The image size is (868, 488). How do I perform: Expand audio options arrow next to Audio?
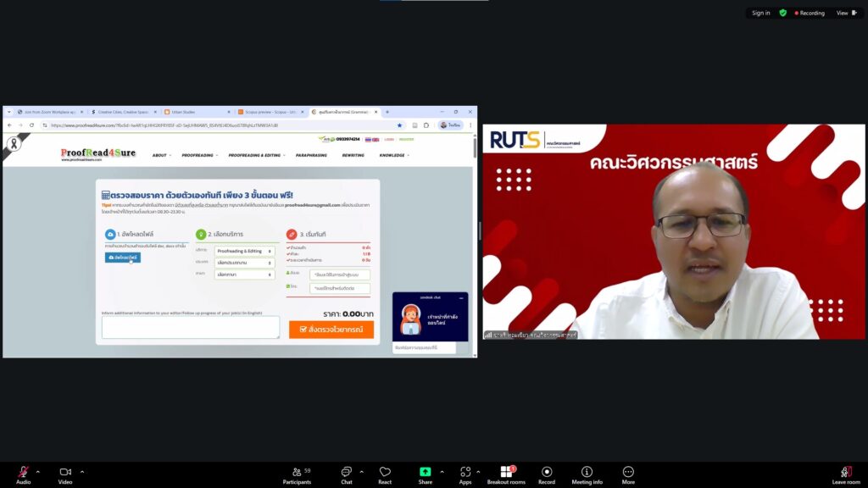[38, 471]
